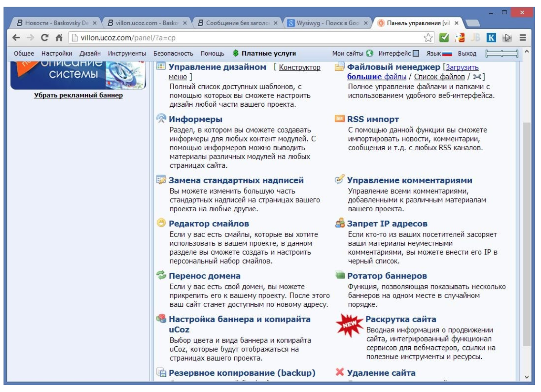
Task: Click the Выход logout link
Action: pyautogui.click(x=467, y=54)
